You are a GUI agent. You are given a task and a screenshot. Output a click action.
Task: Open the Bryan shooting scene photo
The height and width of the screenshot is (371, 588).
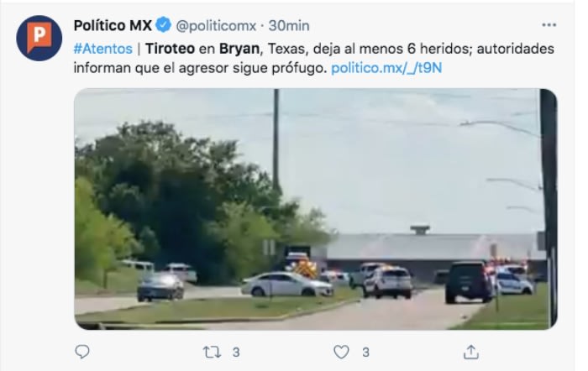[315, 209]
